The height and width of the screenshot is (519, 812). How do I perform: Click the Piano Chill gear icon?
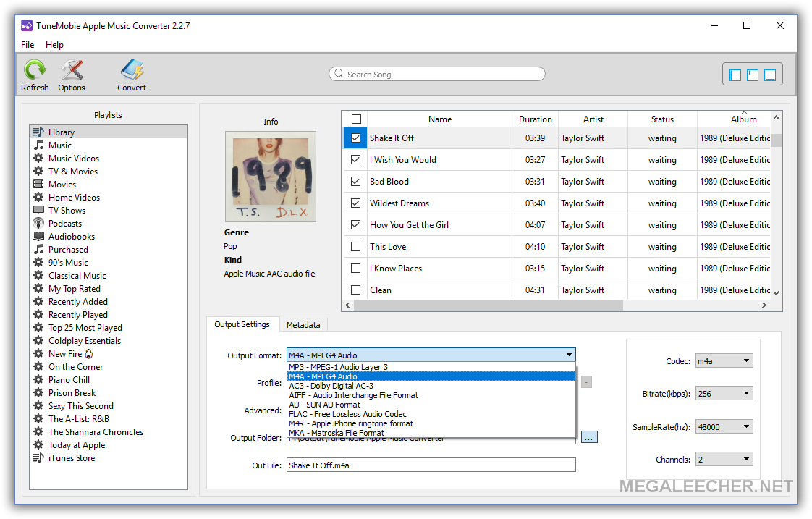point(38,380)
